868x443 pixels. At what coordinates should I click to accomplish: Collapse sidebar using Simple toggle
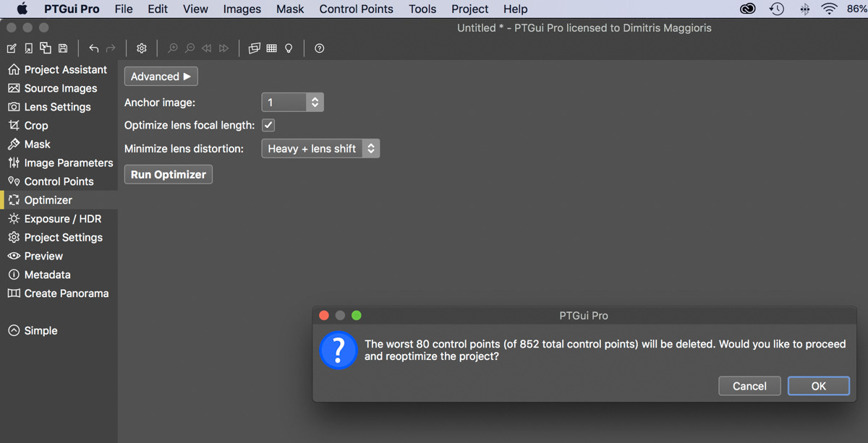[x=33, y=330]
